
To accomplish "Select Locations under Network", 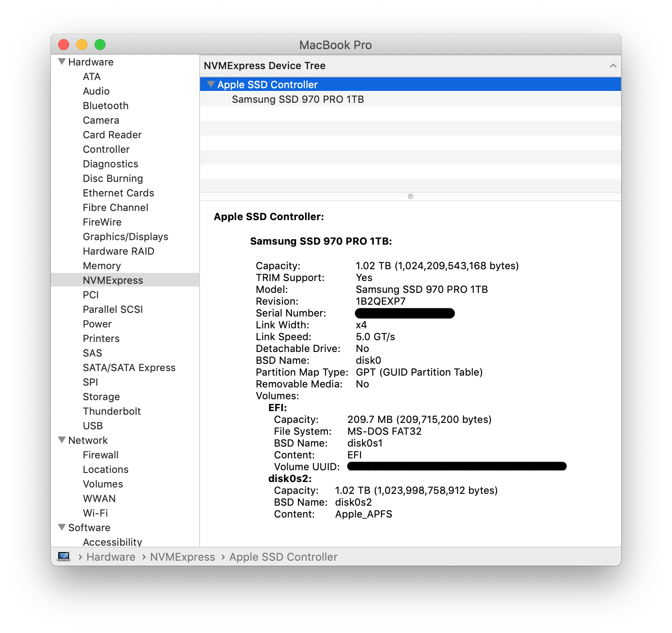I will click(105, 469).
